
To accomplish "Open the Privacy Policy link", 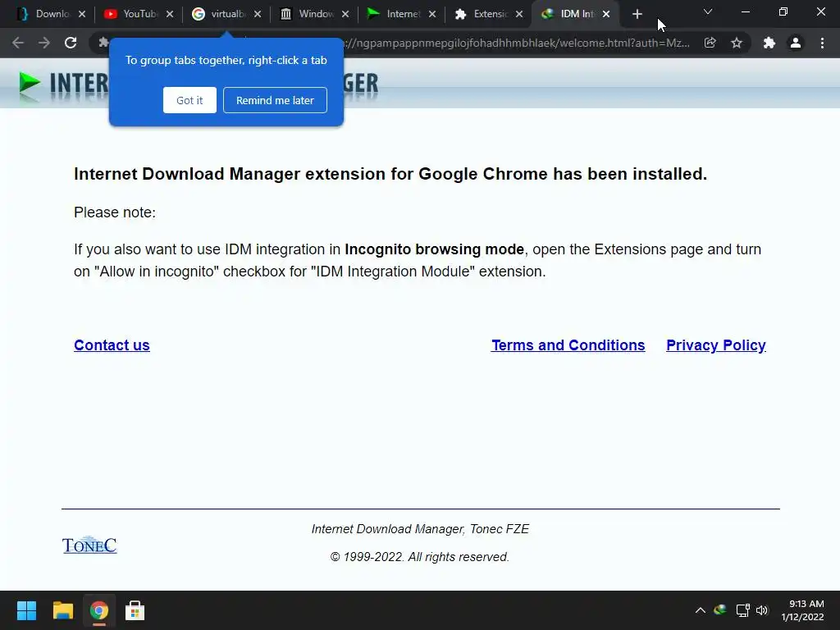I will (715, 345).
